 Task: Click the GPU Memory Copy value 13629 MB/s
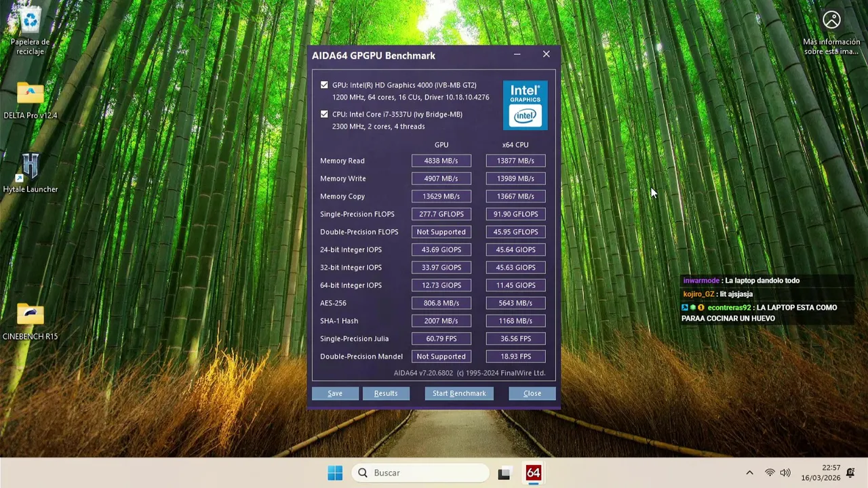[441, 196]
